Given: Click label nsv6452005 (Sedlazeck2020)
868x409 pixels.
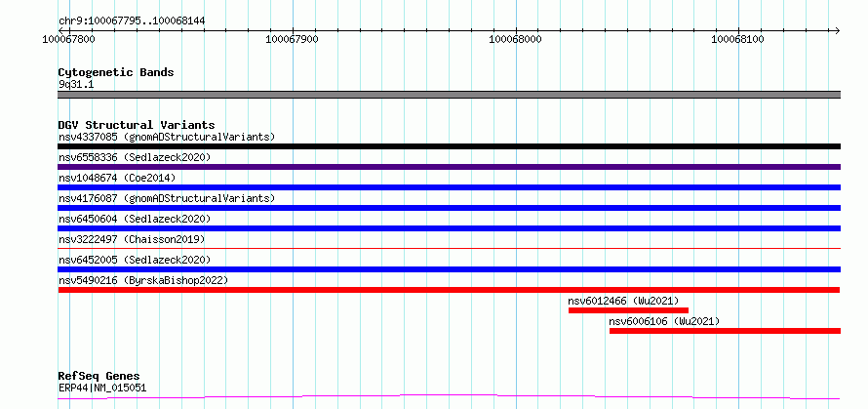Looking at the screenshot, I should click(135, 260).
